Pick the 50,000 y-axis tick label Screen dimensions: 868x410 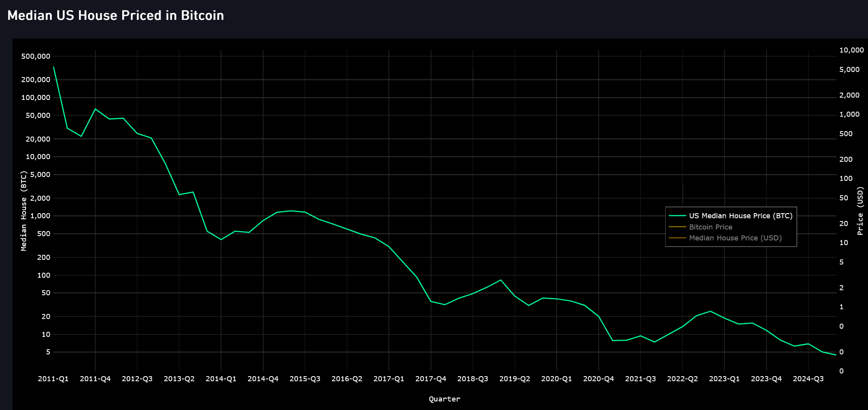(x=38, y=116)
